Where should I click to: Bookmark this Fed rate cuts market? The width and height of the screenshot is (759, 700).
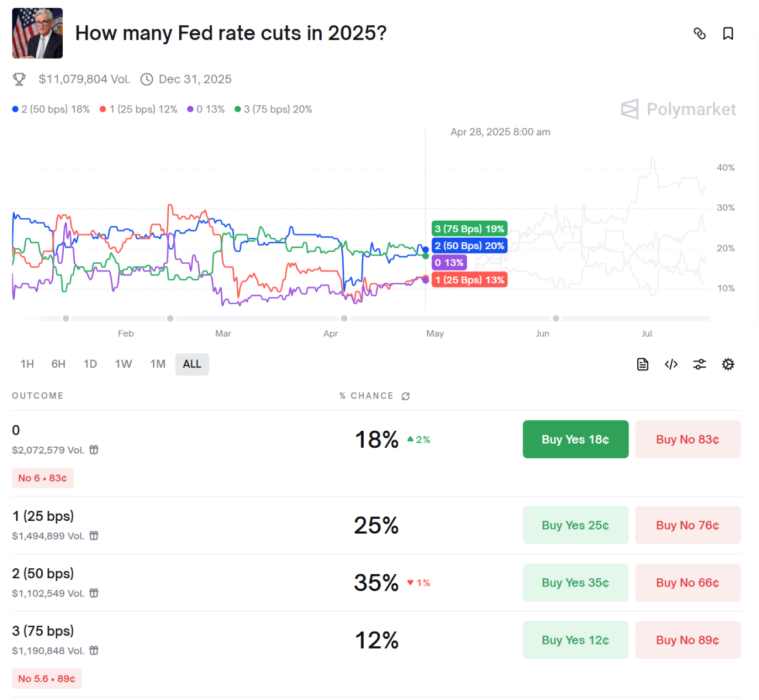point(728,33)
